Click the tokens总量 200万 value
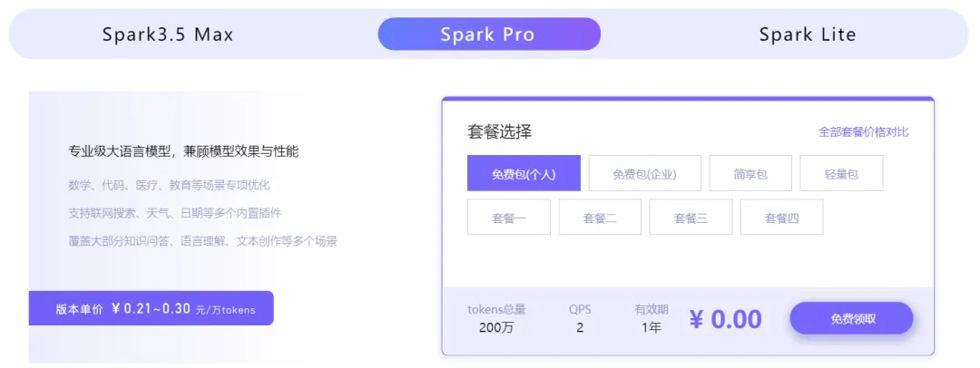Image resolution: width=980 pixels, height=368 pixels. [x=496, y=327]
